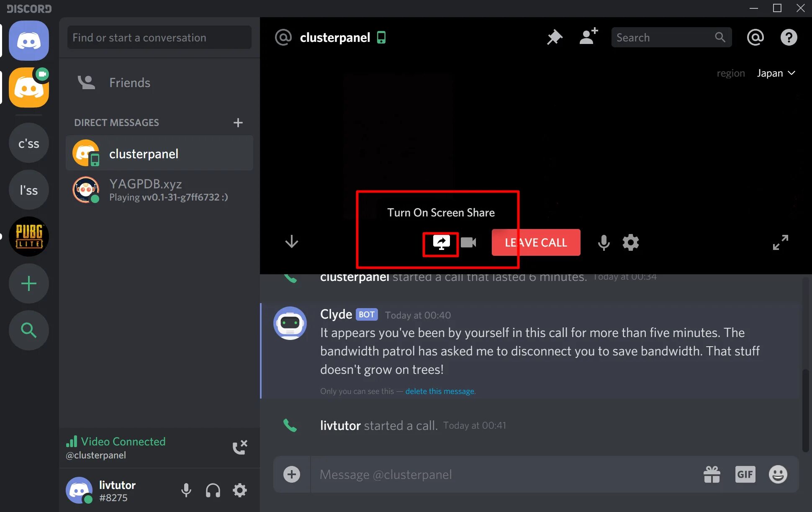Collapse call view with down arrow
Viewport: 812px width, 512px height.
pyautogui.click(x=291, y=242)
